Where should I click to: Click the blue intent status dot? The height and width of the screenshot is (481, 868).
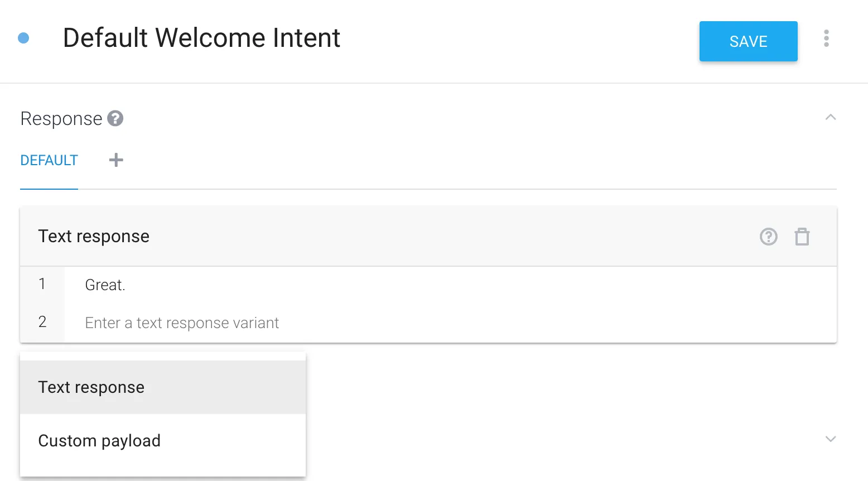tap(23, 38)
